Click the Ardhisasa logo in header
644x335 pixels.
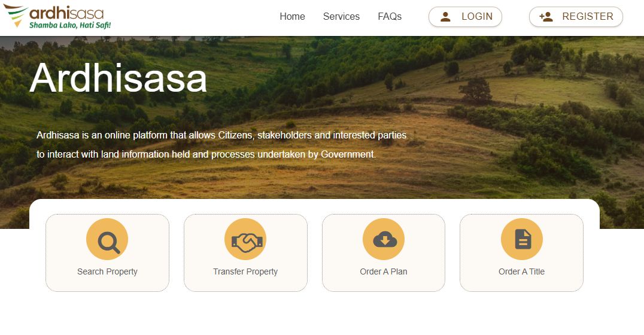(57, 16)
